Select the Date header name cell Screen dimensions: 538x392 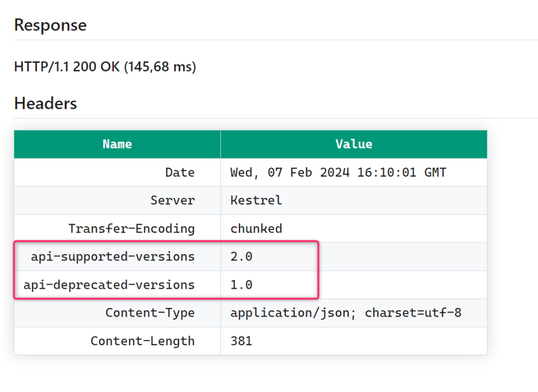(180, 173)
